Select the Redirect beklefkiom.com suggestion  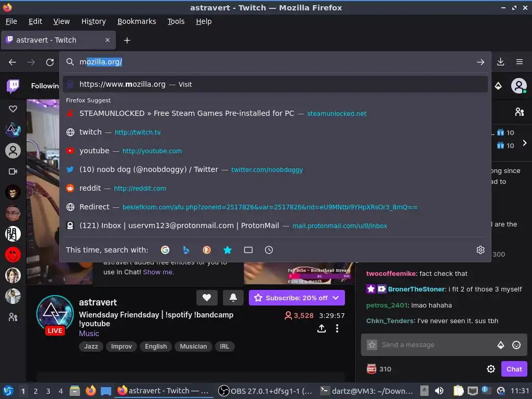275,207
